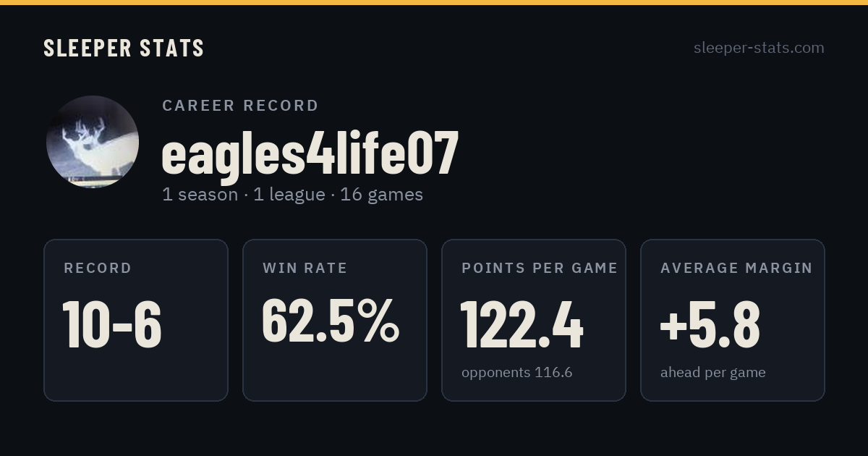Open the Average Margin card
Viewport: 868px width, 456px height.
click(x=733, y=320)
